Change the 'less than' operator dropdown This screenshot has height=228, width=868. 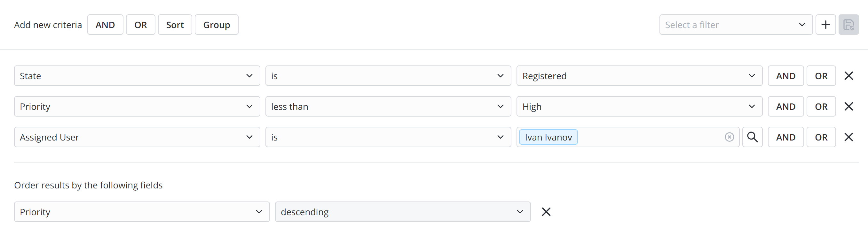(x=388, y=106)
